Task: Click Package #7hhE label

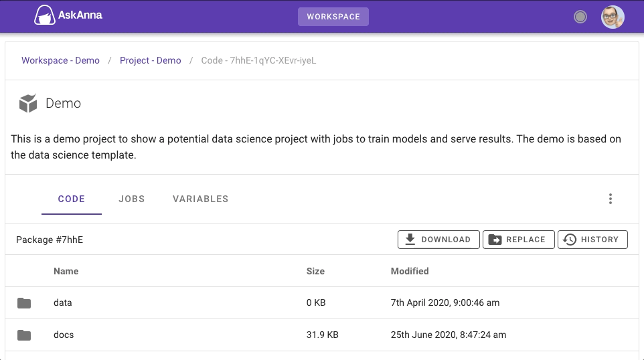Action: 50,240
